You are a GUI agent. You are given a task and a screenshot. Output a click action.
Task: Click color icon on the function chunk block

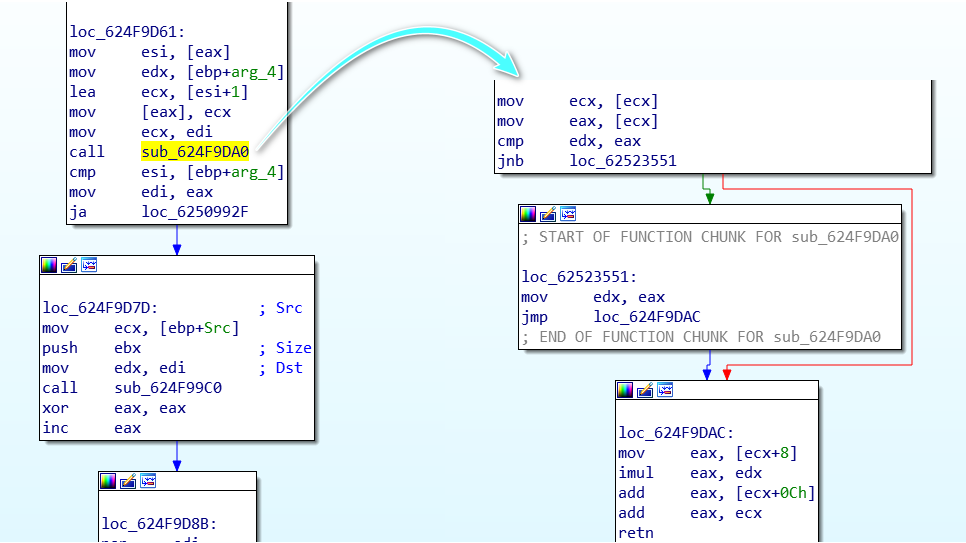(x=528, y=214)
